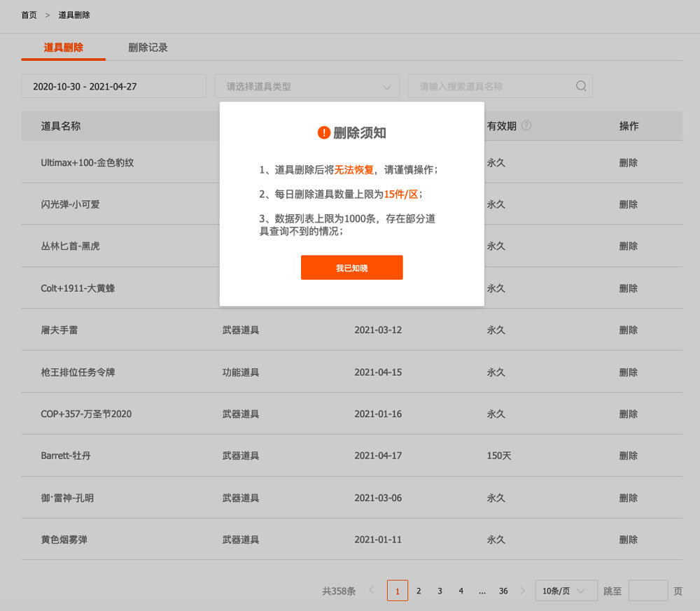700x611 pixels.
Task: Go to page 4
Action: tap(461, 591)
